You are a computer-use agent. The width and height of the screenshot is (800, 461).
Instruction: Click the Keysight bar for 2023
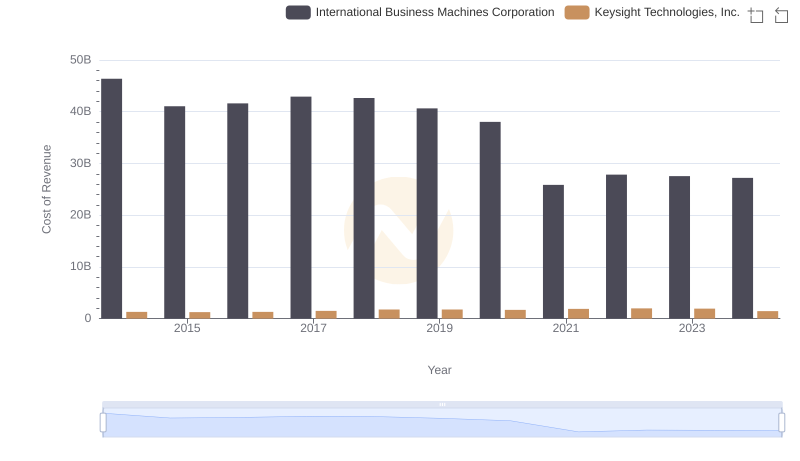[x=705, y=314]
